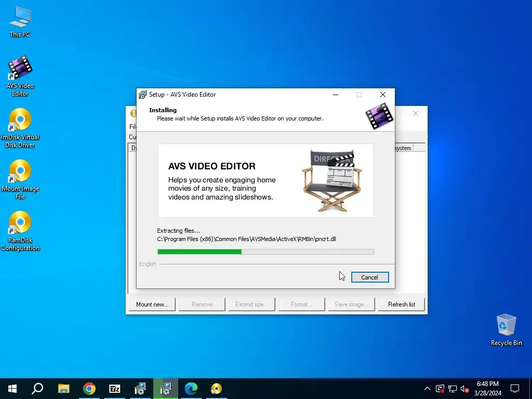Open the Windows Start menu
The height and width of the screenshot is (399, 532).
point(12,389)
